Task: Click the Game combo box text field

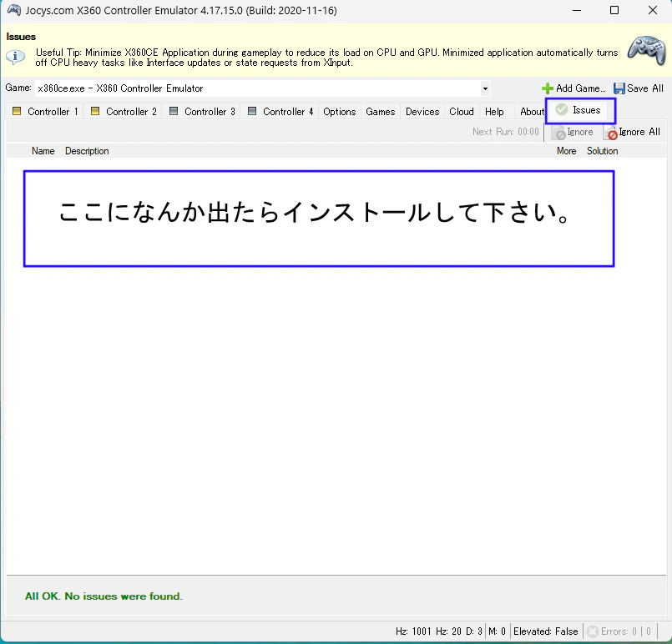Action: pyautogui.click(x=257, y=88)
